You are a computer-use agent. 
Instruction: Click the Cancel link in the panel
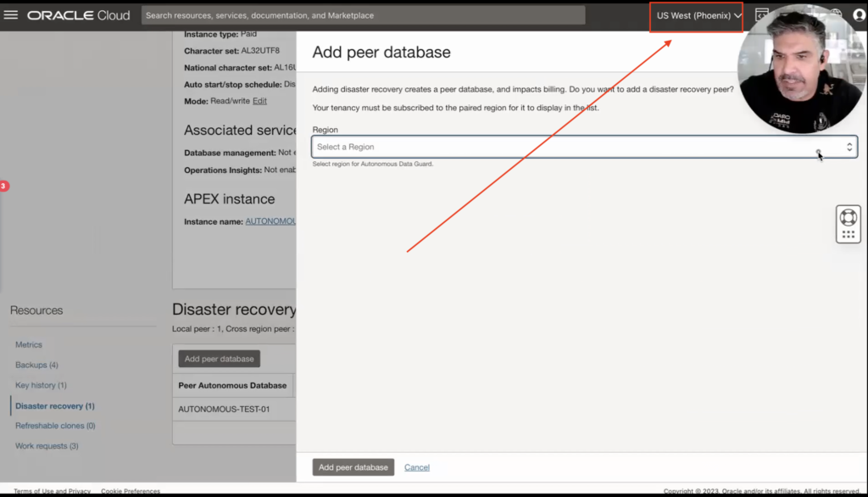pos(417,467)
